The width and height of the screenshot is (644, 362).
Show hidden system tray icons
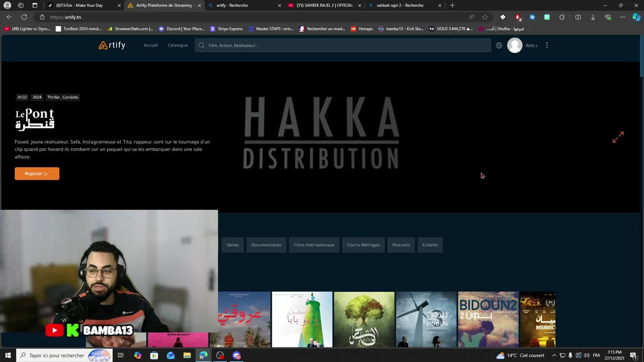pyautogui.click(x=554, y=355)
